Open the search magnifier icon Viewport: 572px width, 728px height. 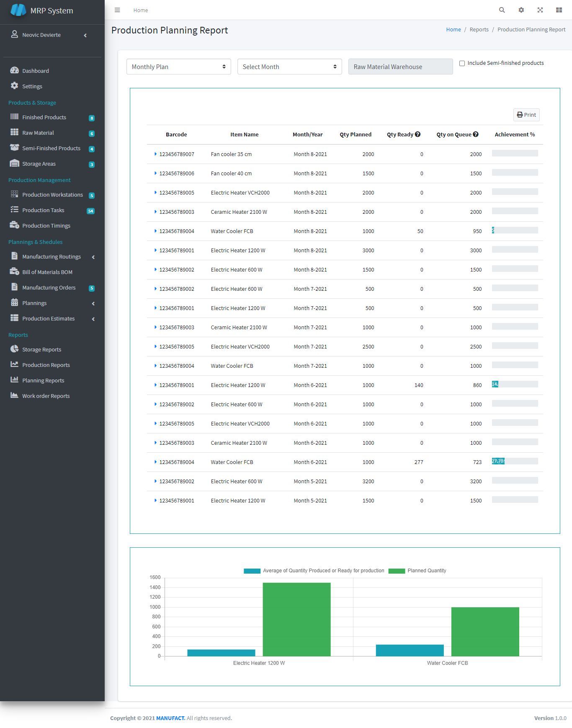pyautogui.click(x=502, y=10)
